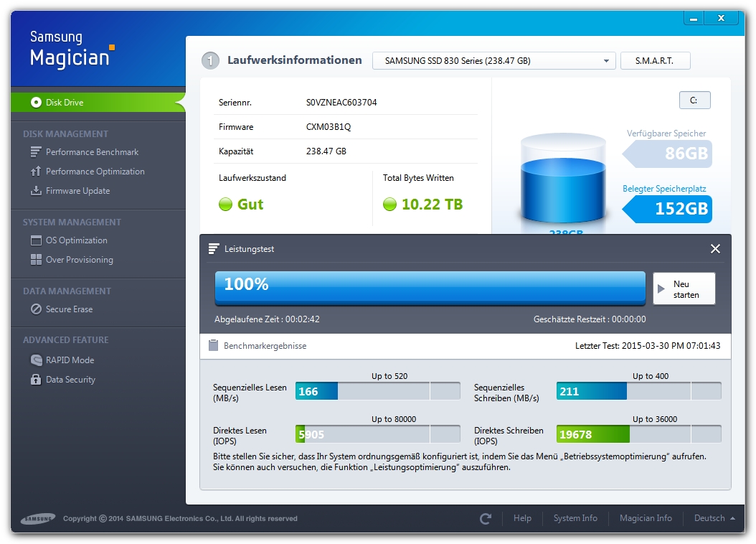Click the C: drive button
756x544 pixels.
coord(694,100)
